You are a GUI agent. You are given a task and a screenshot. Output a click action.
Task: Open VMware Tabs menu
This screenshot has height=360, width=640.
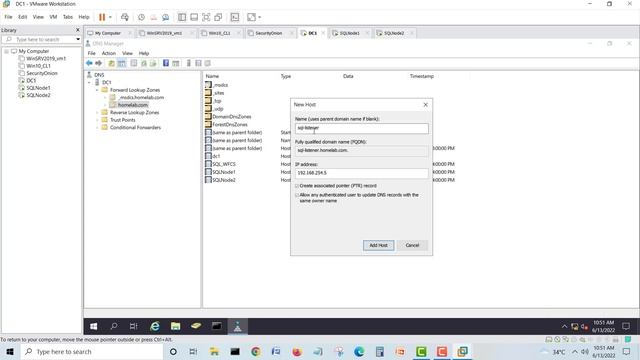pyautogui.click(x=68, y=17)
